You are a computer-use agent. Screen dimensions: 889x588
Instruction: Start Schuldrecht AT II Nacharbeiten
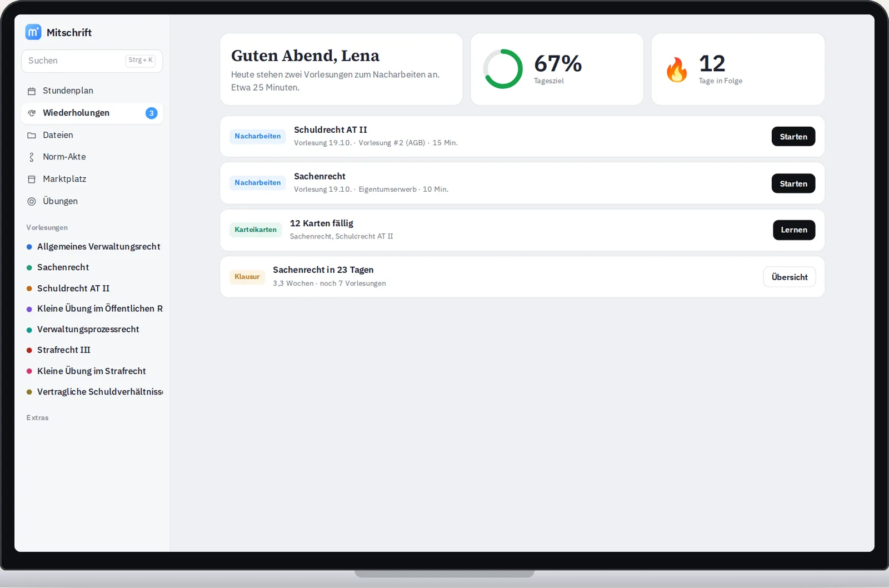pos(793,137)
